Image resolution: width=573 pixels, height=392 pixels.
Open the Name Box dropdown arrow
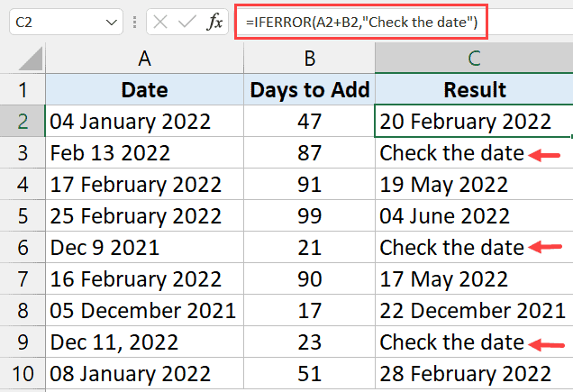(x=112, y=23)
